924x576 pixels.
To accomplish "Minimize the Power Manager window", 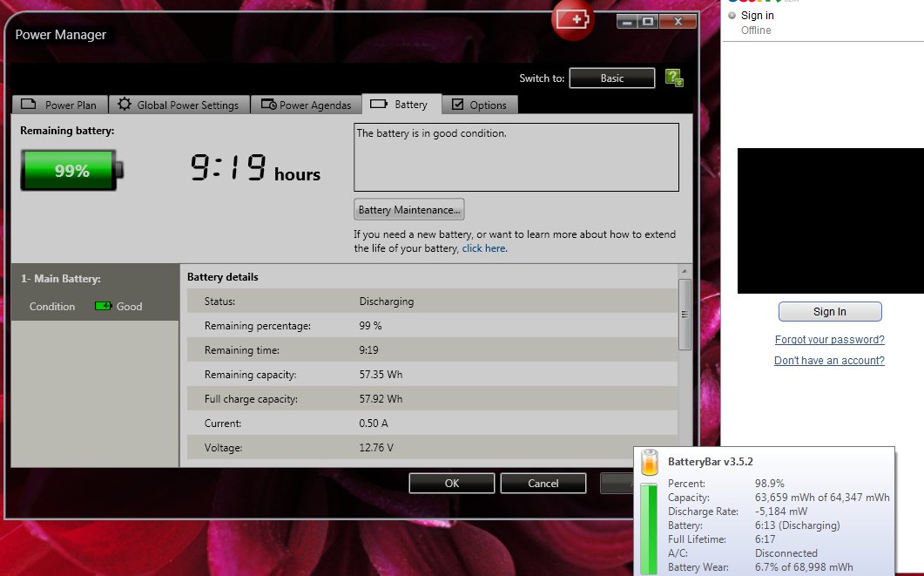I will tap(627, 22).
